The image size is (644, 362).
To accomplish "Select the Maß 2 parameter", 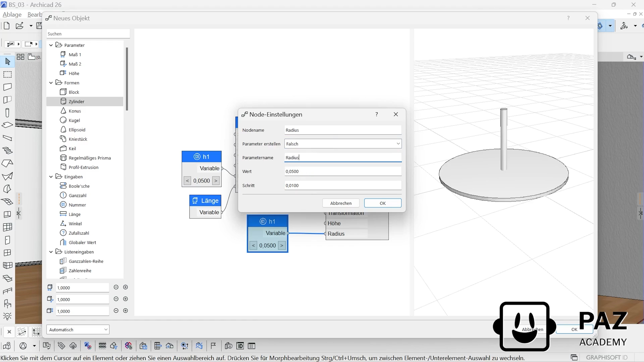I will [75, 64].
